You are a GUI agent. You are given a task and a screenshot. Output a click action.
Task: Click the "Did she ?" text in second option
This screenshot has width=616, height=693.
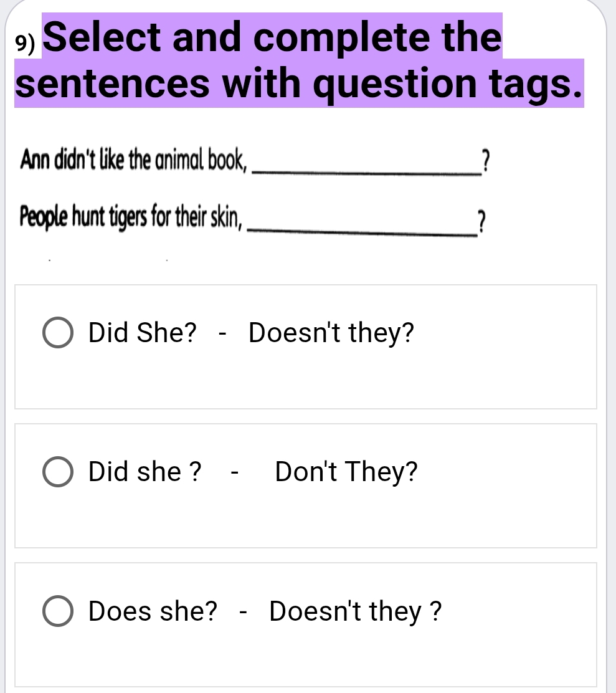[145, 472]
